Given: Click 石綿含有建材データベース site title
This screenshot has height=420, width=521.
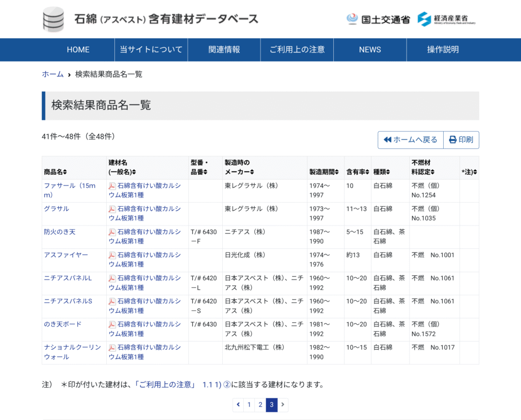Looking at the screenshot, I should pyautogui.click(x=166, y=19).
